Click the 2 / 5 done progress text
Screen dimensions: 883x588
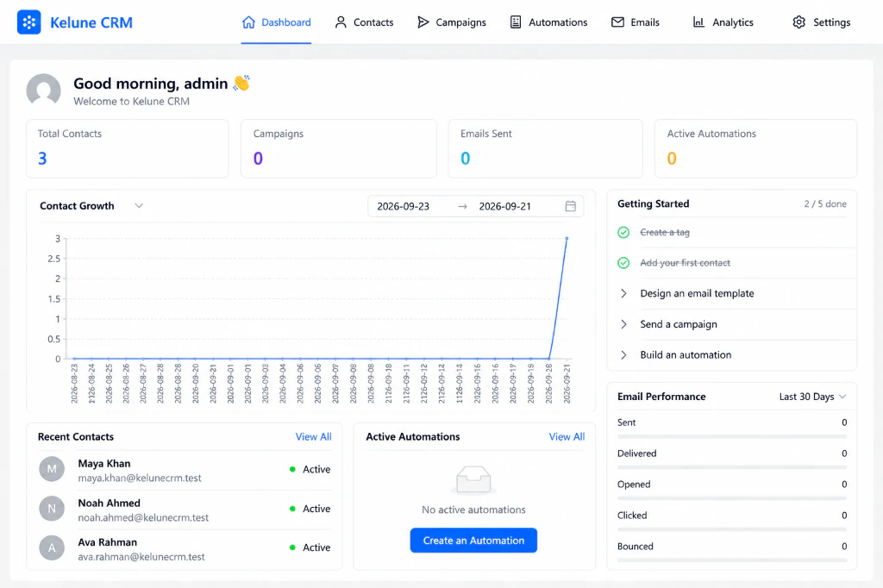[x=825, y=203]
